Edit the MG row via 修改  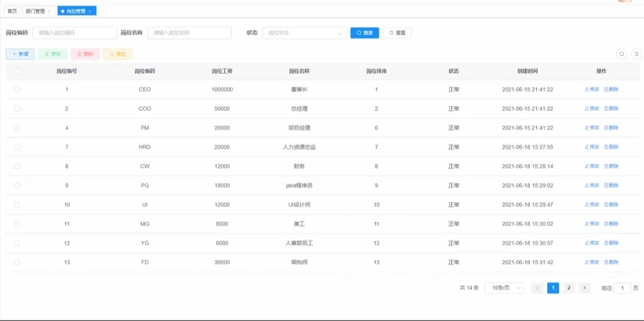pos(592,224)
